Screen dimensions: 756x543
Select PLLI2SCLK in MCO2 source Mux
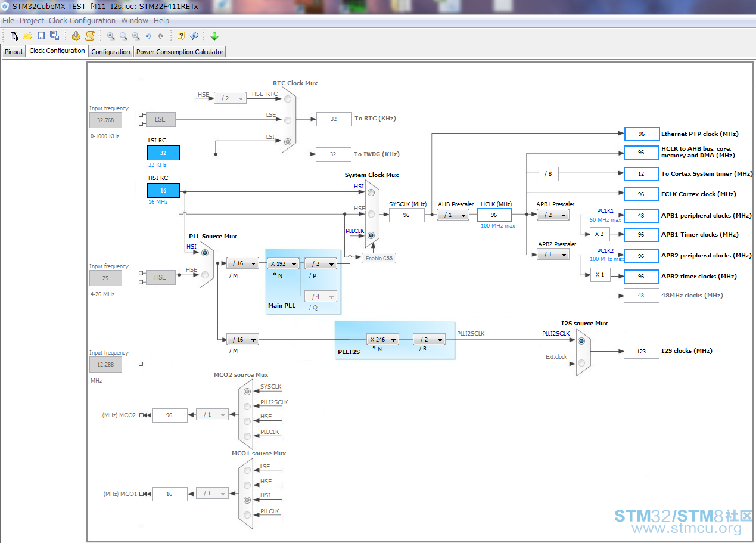click(247, 407)
